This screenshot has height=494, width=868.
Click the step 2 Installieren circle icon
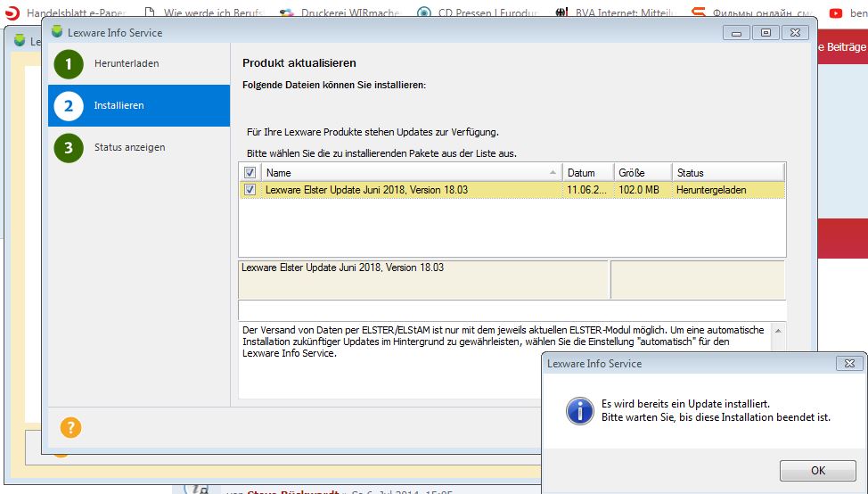click(69, 106)
